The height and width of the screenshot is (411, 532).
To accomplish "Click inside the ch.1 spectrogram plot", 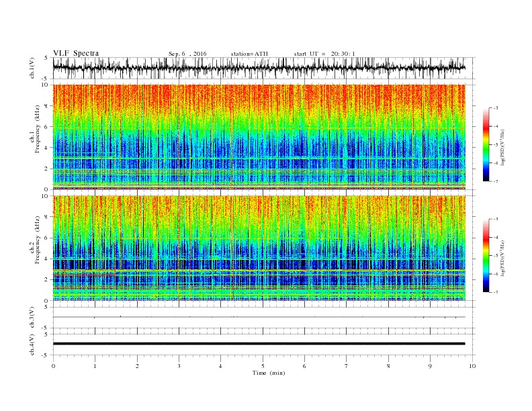I will [259, 137].
